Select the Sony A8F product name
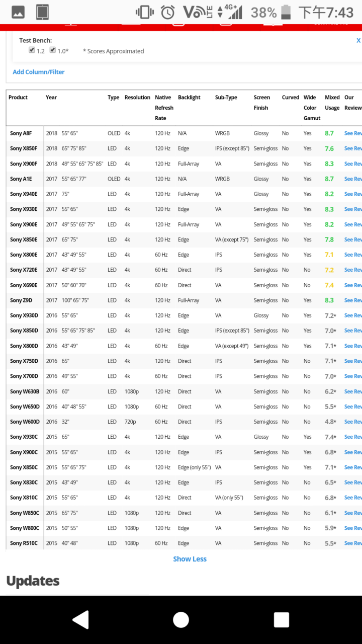362x644 pixels. (x=21, y=133)
